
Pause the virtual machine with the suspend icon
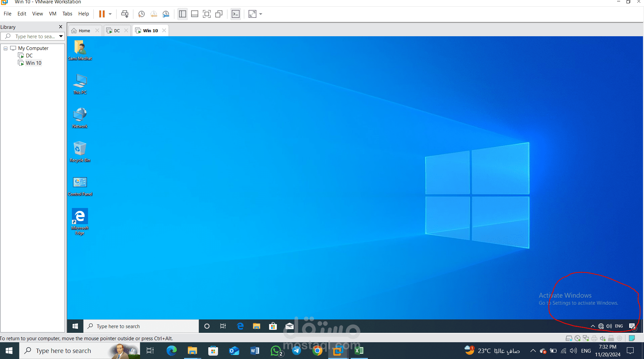tap(102, 14)
